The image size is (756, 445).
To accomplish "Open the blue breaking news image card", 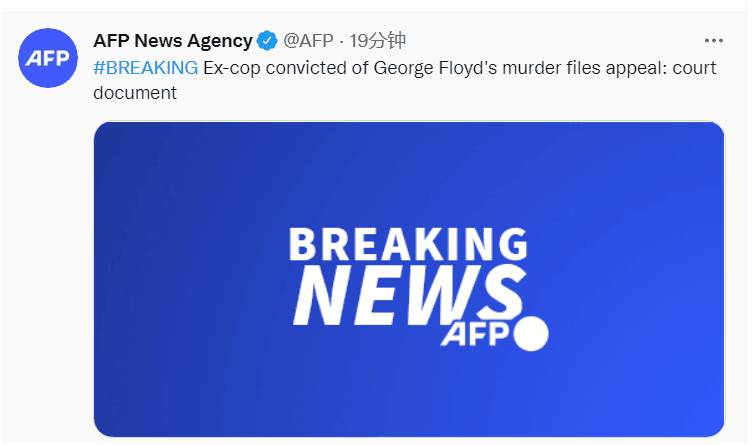I will [409, 279].
